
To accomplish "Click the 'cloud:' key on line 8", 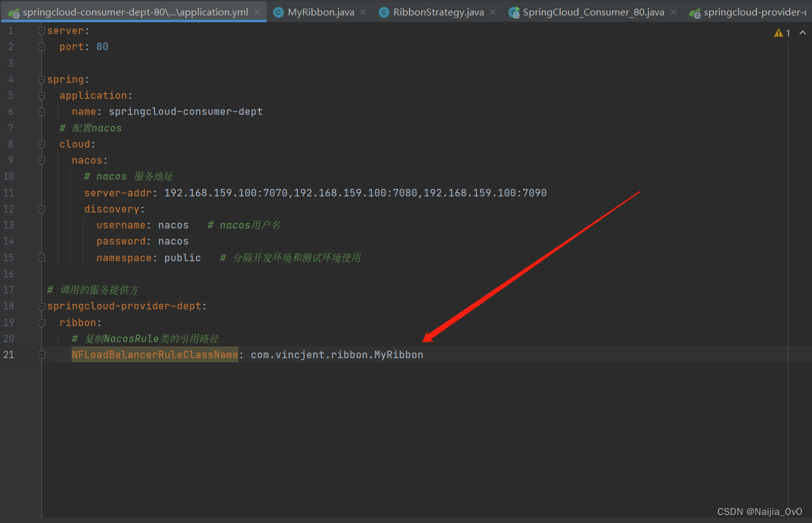I will pos(78,144).
